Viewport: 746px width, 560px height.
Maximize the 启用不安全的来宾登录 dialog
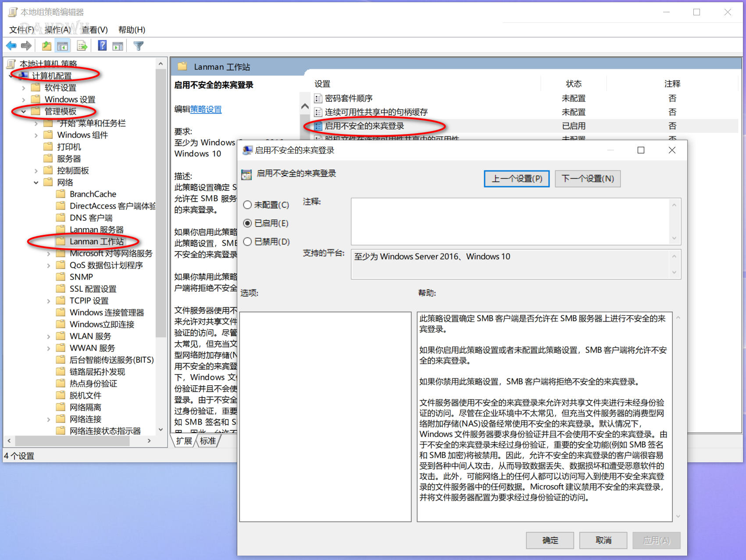click(x=641, y=150)
